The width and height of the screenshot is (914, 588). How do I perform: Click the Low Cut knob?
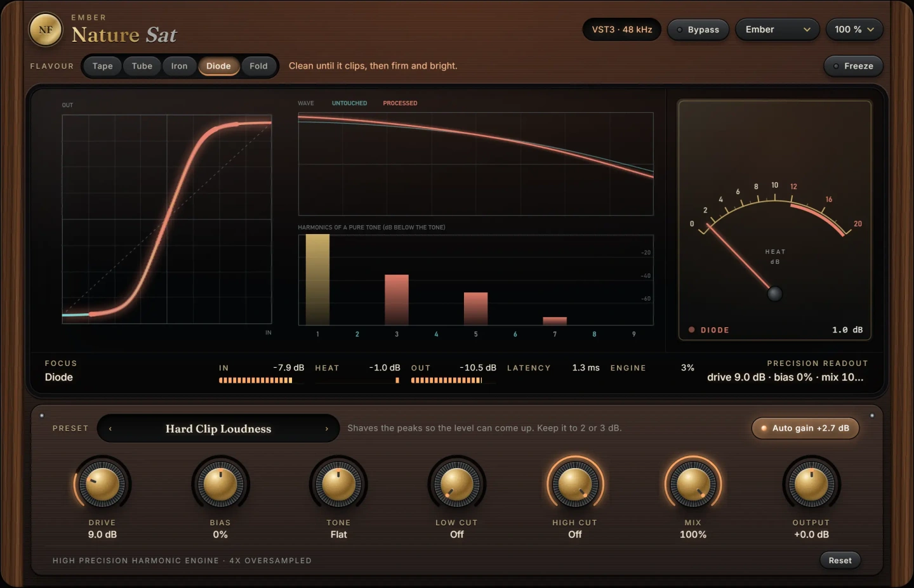tap(456, 485)
